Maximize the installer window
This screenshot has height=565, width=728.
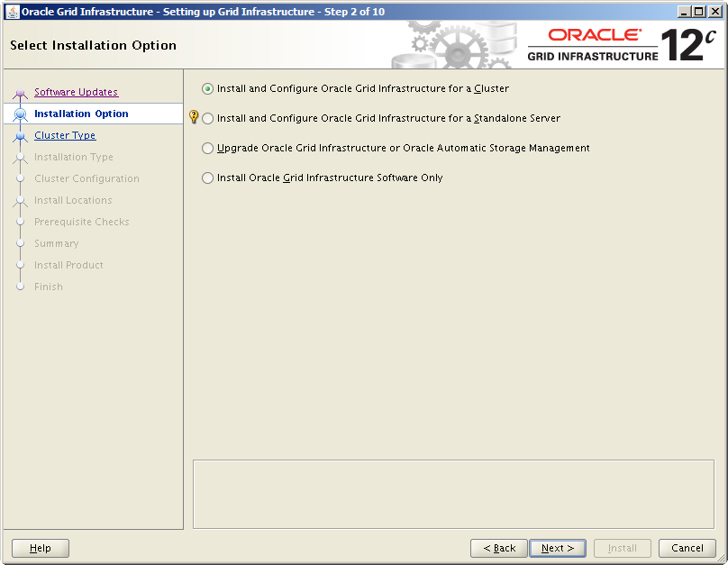tap(699, 12)
